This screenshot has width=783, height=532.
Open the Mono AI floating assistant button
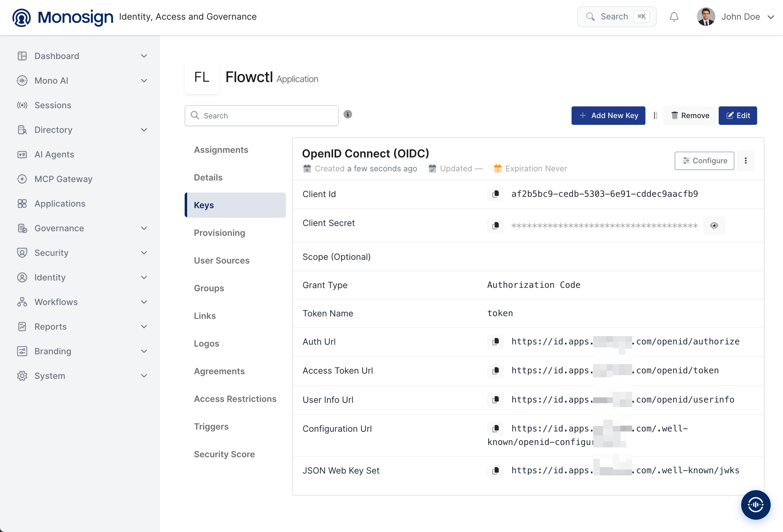click(x=755, y=504)
